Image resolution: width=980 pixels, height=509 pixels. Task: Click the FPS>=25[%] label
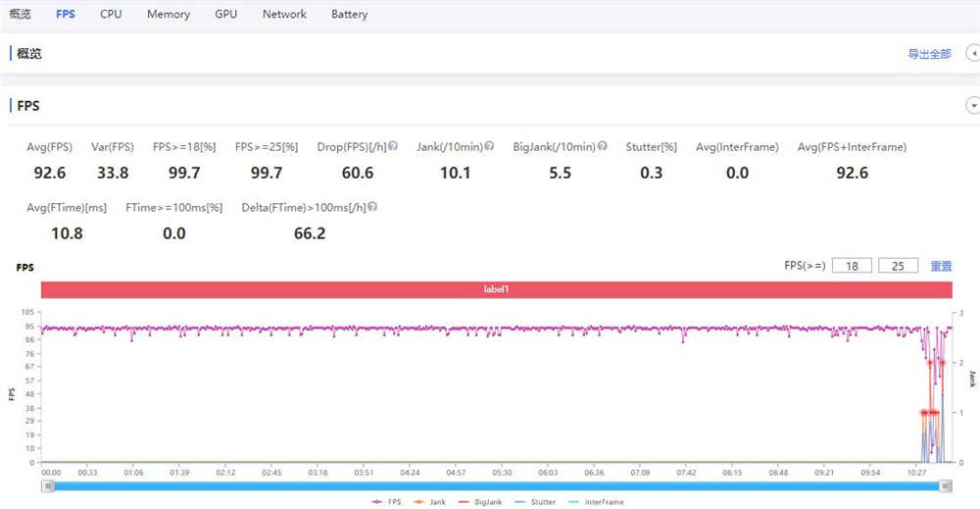(x=267, y=147)
